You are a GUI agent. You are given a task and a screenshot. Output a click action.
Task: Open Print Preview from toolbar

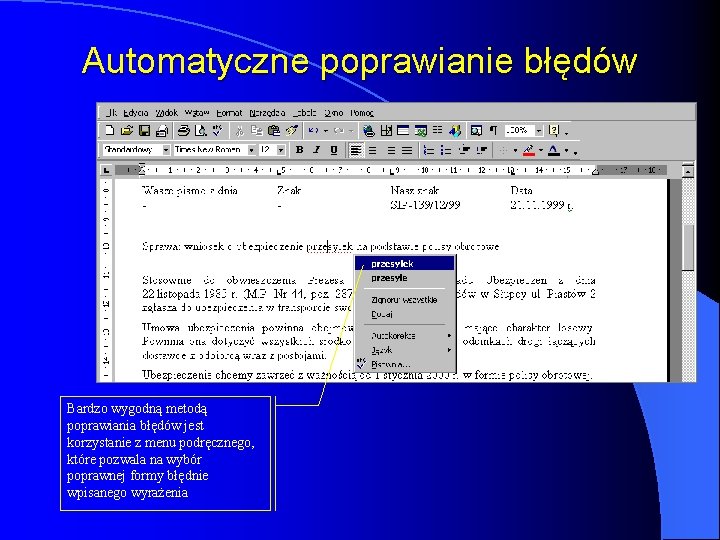[x=200, y=131]
